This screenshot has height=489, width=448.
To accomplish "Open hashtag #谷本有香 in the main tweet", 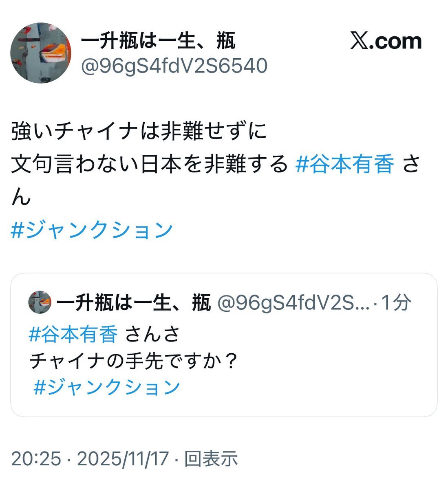I will click(345, 165).
